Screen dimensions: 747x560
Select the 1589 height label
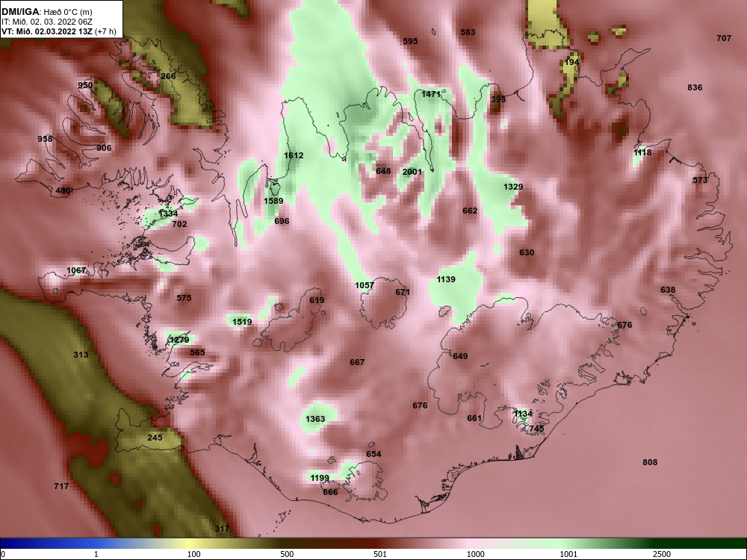[273, 201]
